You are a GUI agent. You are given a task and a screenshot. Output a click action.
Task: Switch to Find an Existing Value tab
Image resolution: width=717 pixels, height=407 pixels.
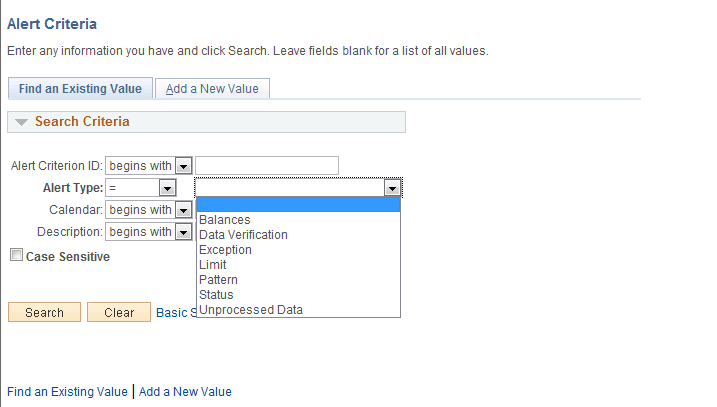pos(80,89)
